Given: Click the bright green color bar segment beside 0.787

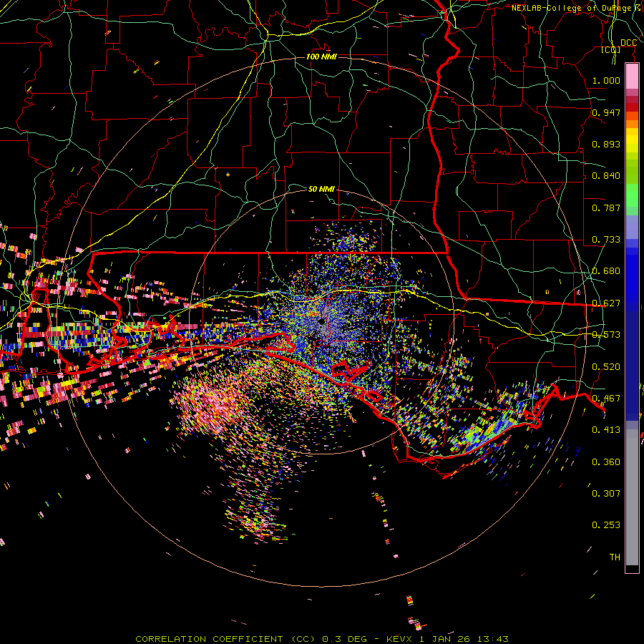Looking at the screenshot, I should point(632,197).
